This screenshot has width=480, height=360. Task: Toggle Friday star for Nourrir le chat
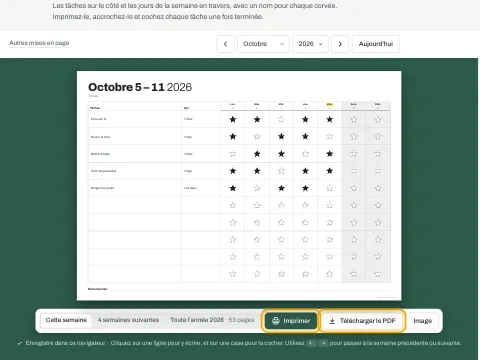(329, 136)
